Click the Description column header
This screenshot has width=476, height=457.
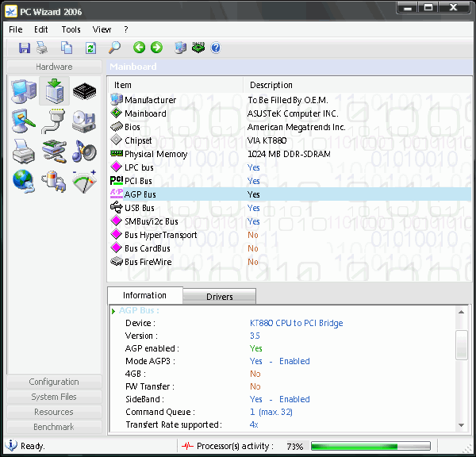pos(357,85)
